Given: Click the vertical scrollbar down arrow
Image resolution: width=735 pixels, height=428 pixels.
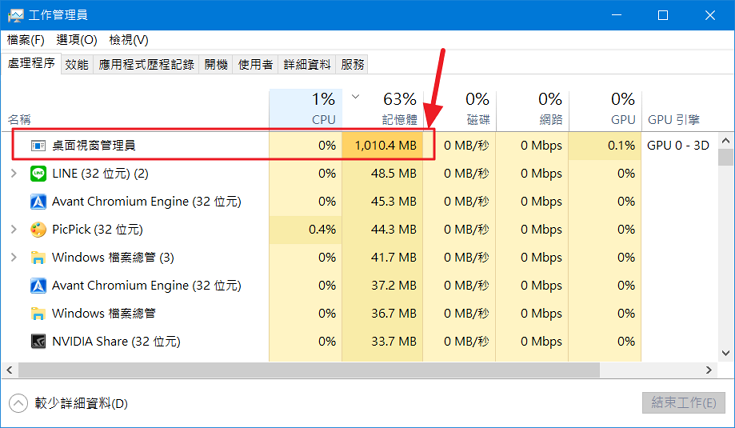Looking at the screenshot, I should 726,353.
